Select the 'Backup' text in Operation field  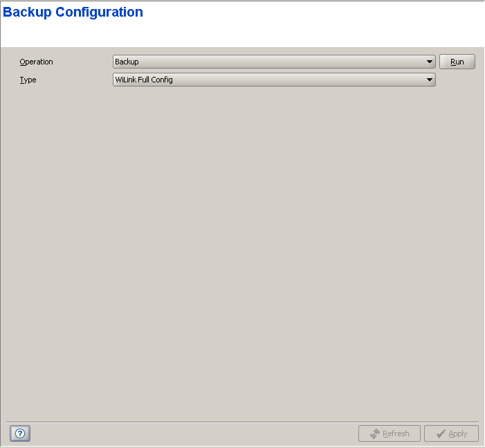pyautogui.click(x=127, y=62)
